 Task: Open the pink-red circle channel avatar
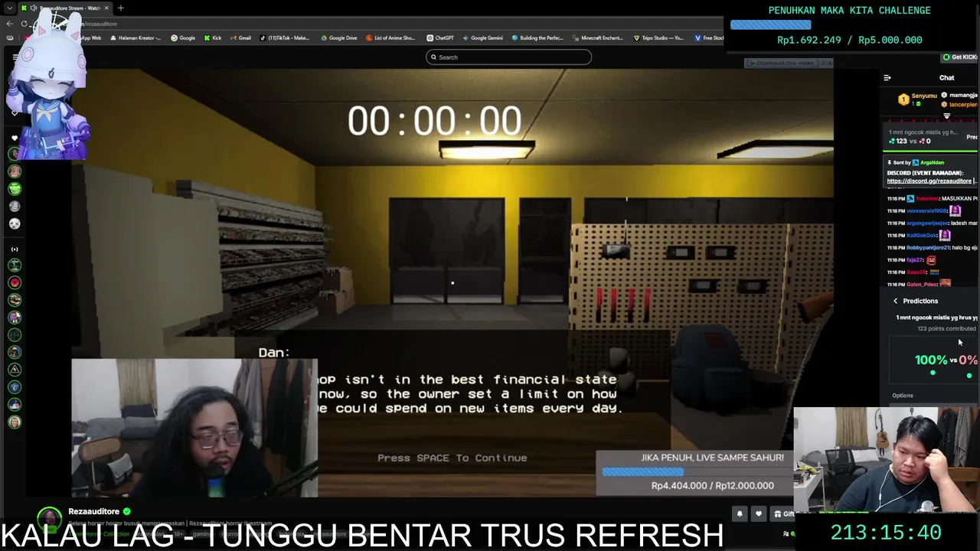coord(15,282)
